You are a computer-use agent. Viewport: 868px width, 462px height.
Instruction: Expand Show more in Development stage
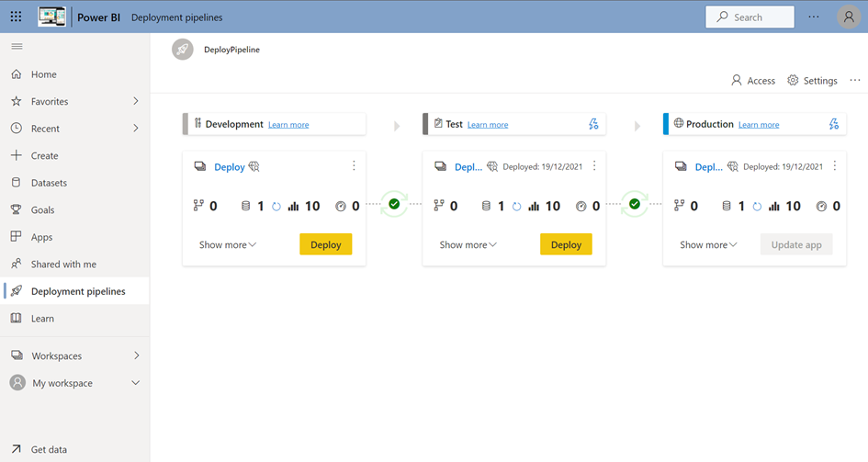[x=228, y=245]
